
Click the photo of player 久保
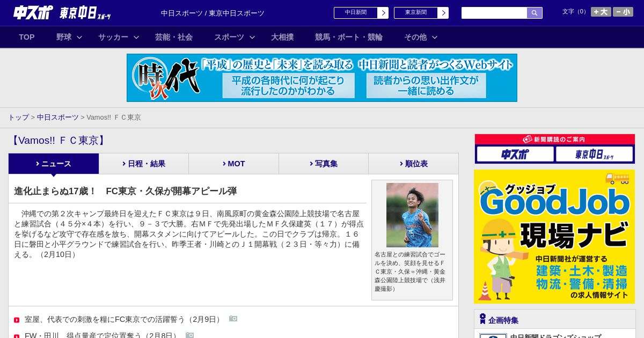click(x=412, y=215)
